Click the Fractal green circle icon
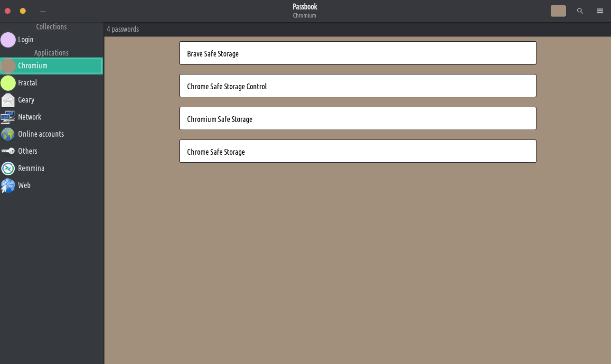This screenshot has height=364, width=611. pyautogui.click(x=8, y=83)
